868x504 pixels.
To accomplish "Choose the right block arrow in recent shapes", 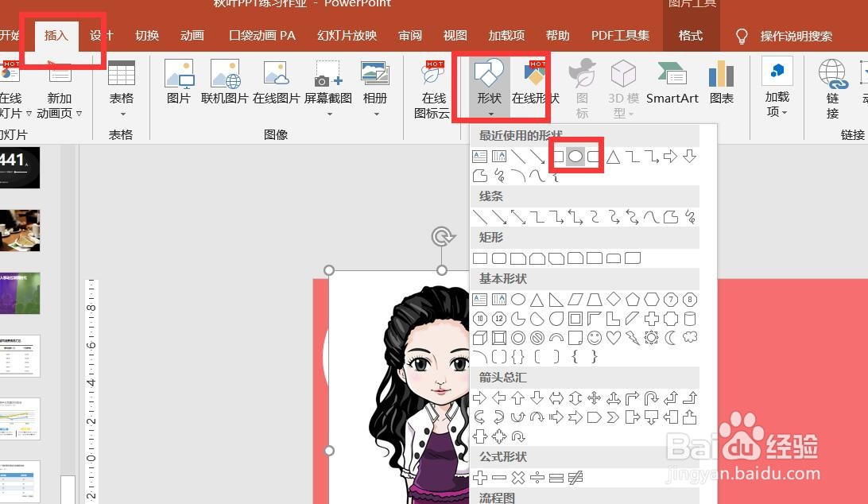I will tap(670, 157).
